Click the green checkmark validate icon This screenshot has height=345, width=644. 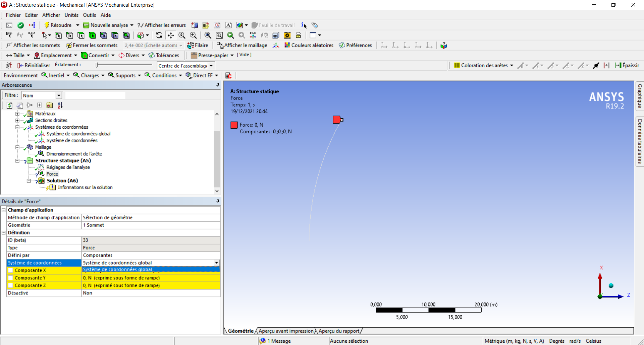coord(20,25)
